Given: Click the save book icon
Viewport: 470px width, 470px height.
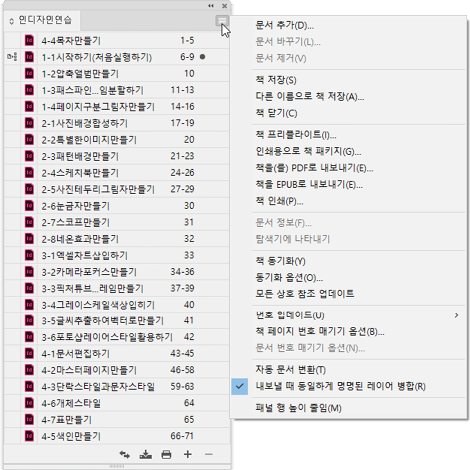Looking at the screenshot, I should [x=146, y=454].
